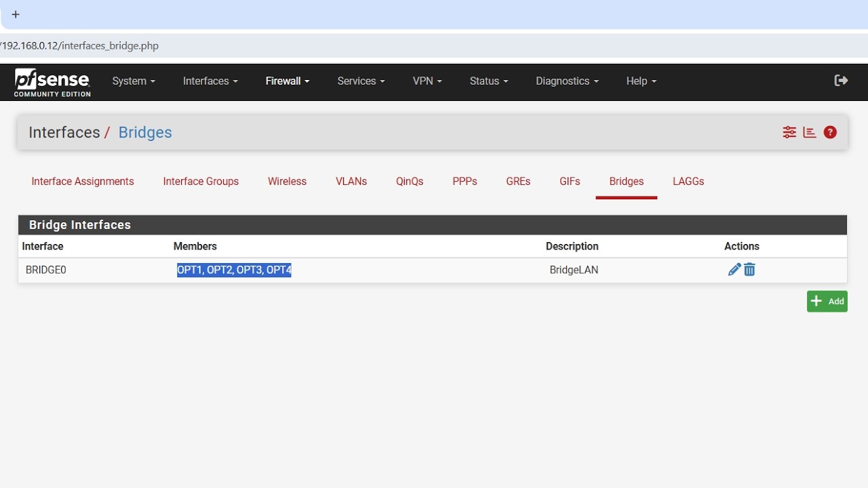Click the active Bridges tab

tap(627, 182)
